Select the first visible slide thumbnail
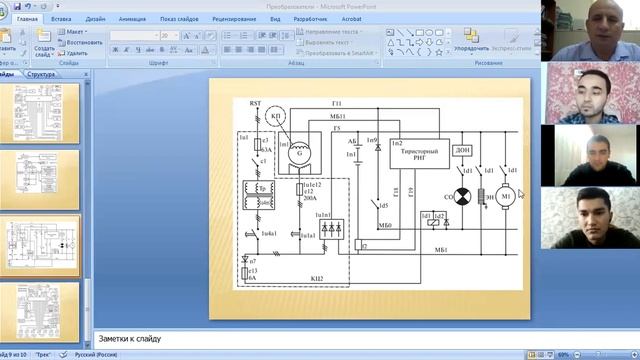Screen dimensions: 640x360 point(39,113)
